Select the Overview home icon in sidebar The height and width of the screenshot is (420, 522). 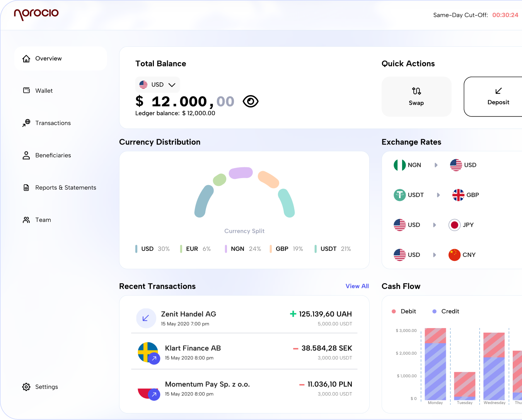click(26, 58)
